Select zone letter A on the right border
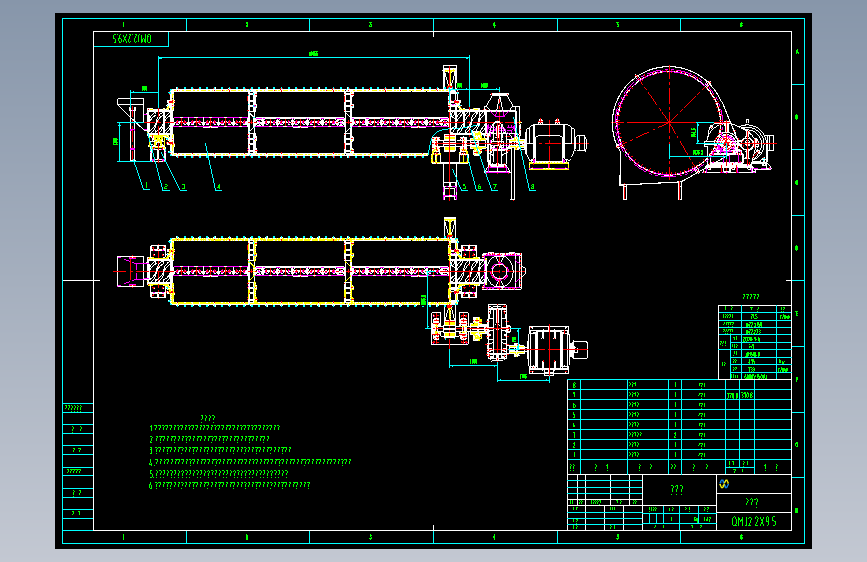867x562 pixels. pos(797,52)
